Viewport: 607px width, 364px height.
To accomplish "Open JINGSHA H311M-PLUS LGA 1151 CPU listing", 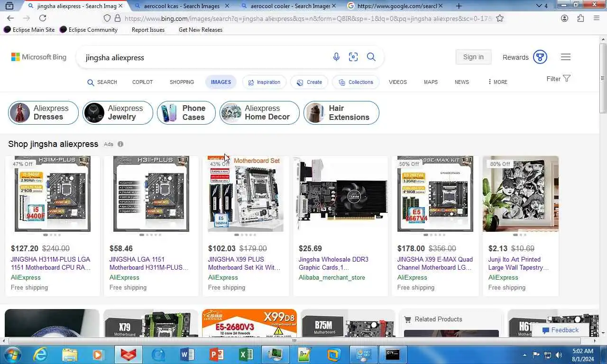I will [x=51, y=264].
